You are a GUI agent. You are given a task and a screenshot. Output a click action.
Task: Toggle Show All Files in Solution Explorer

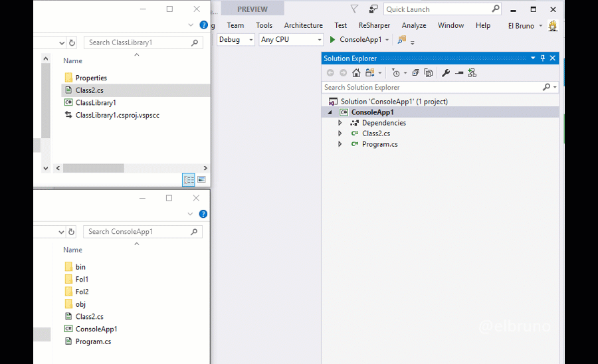coord(429,73)
